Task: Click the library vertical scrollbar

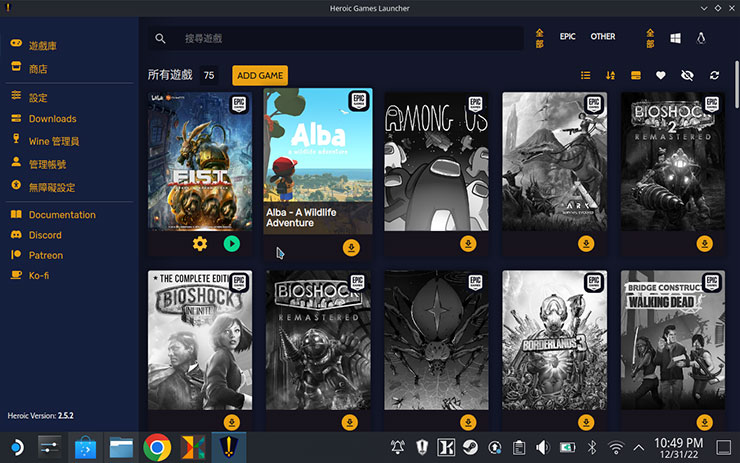Action: coord(737,85)
